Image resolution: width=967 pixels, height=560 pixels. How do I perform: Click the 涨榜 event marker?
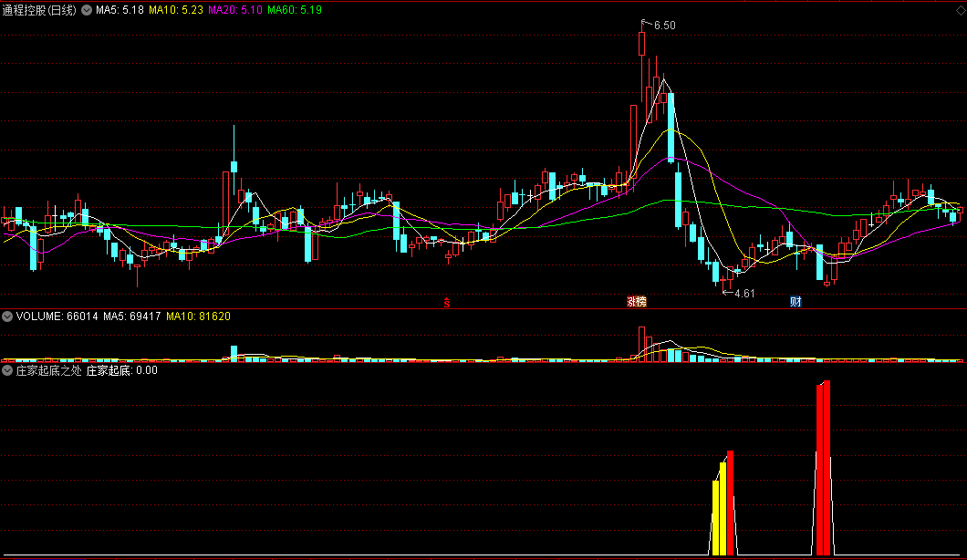[x=637, y=302]
